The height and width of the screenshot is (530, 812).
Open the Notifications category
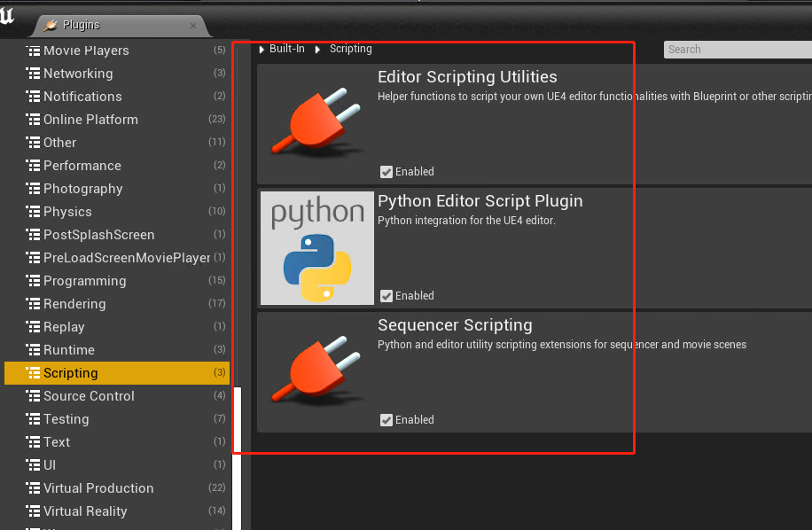[117, 97]
